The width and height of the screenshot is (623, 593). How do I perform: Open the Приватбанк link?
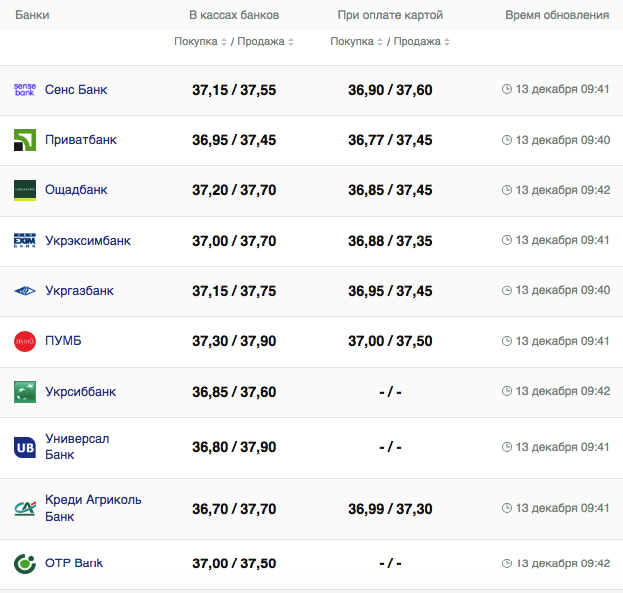coord(81,140)
